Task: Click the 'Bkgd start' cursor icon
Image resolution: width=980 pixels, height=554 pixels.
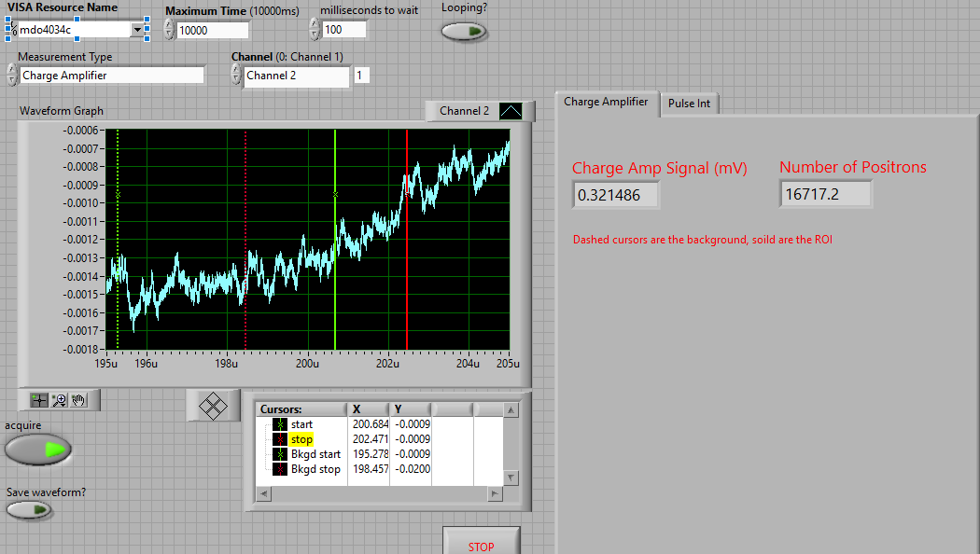Action: (279, 454)
